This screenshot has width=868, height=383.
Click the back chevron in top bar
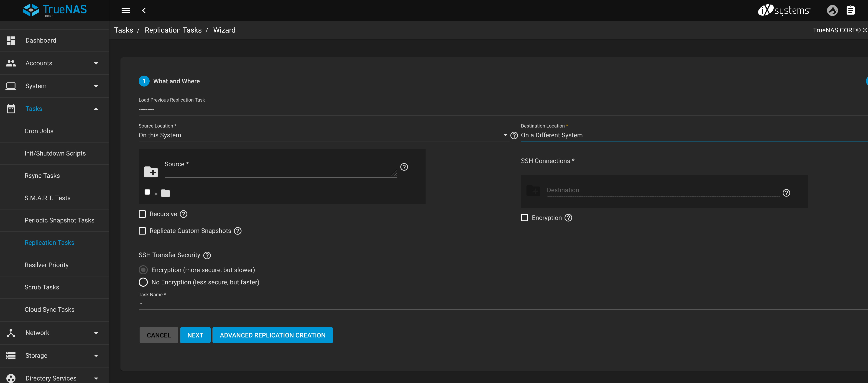pyautogui.click(x=144, y=10)
